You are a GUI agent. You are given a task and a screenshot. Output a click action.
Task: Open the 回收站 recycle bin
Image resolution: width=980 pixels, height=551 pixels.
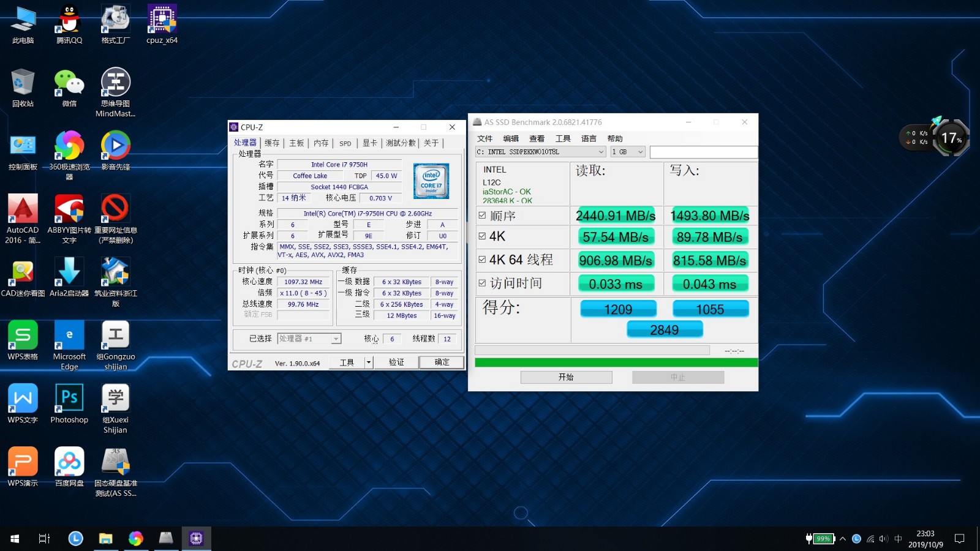point(23,88)
